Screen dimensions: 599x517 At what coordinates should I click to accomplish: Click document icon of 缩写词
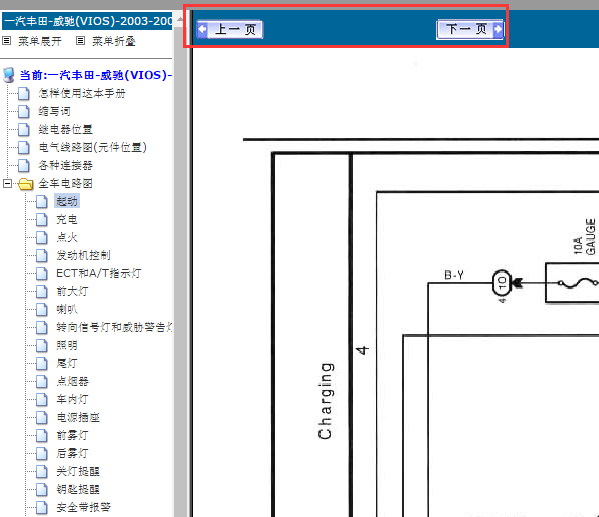(24, 111)
